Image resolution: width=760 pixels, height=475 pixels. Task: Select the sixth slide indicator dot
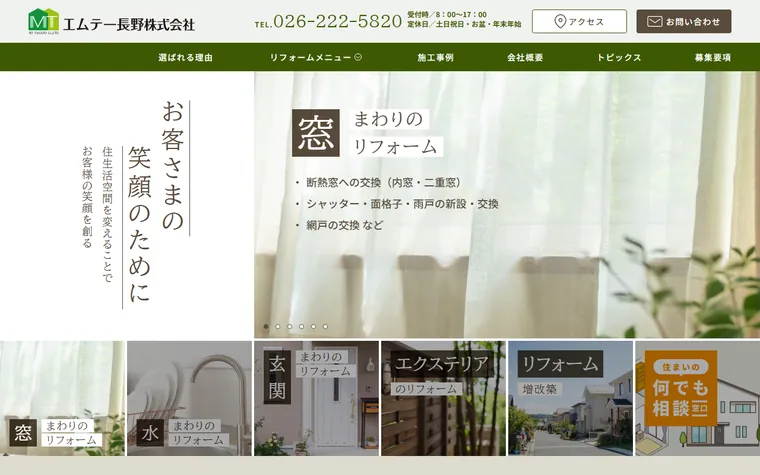pos(325,327)
